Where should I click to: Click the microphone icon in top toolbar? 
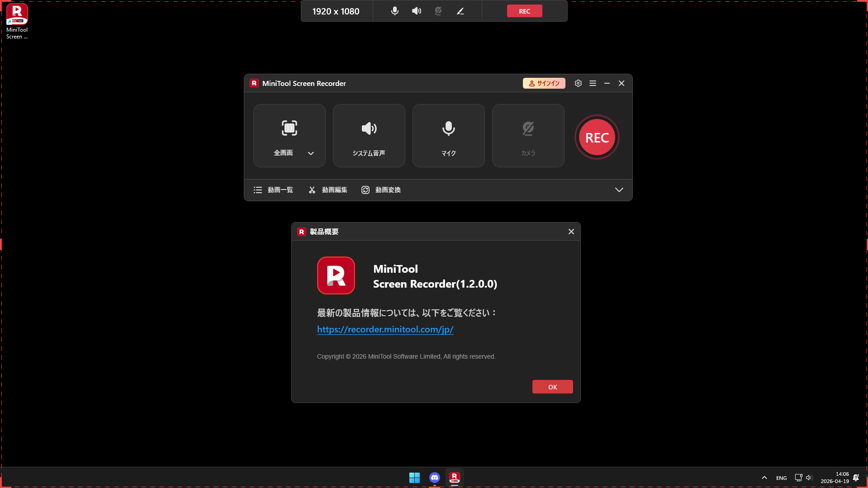(394, 11)
